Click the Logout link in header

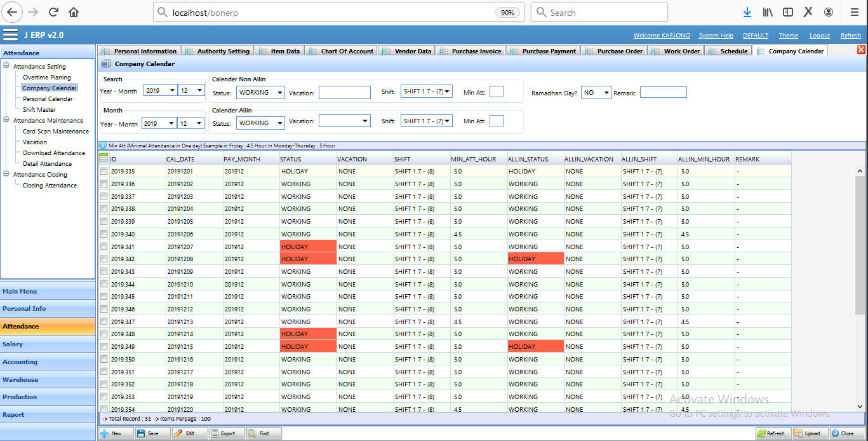coord(819,36)
